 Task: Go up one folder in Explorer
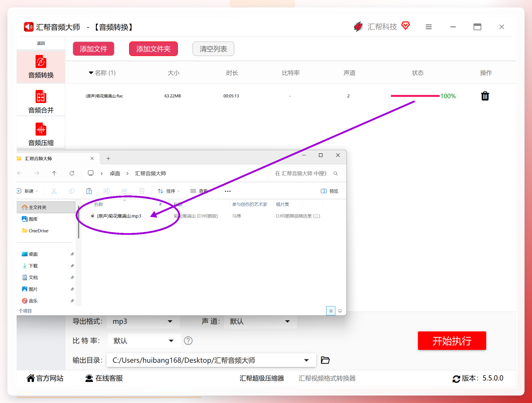tap(54, 173)
